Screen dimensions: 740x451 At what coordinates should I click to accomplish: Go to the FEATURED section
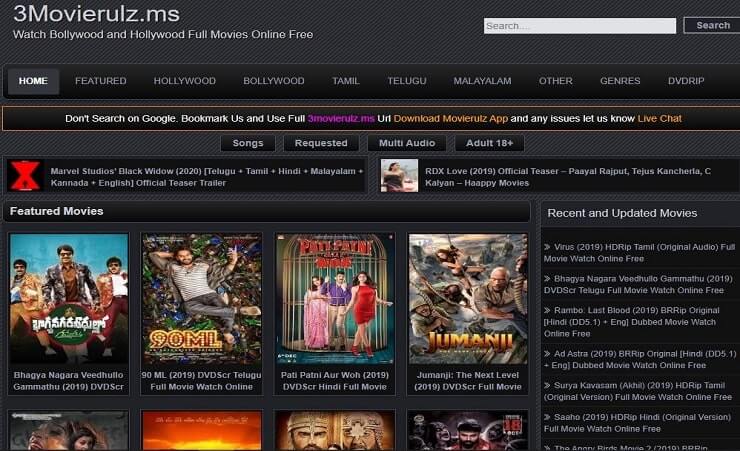pos(101,81)
